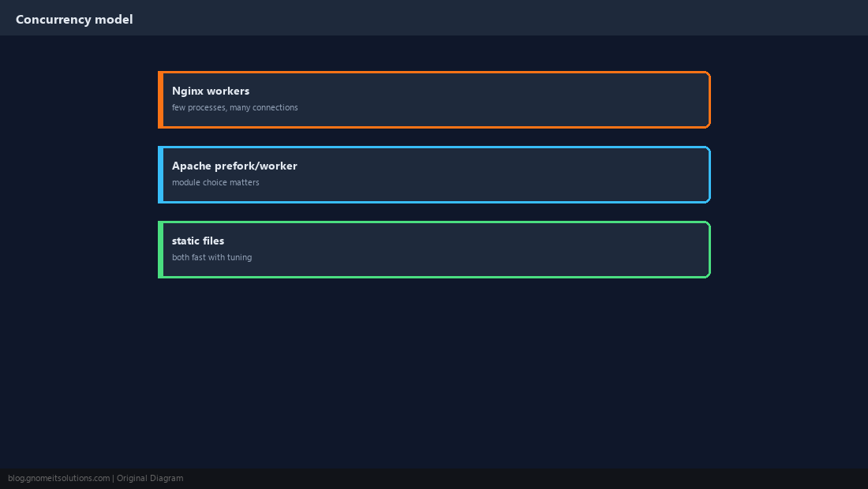868x489 pixels.
Task: Click the blue accent bar of the Apache card
Action: [160, 175]
